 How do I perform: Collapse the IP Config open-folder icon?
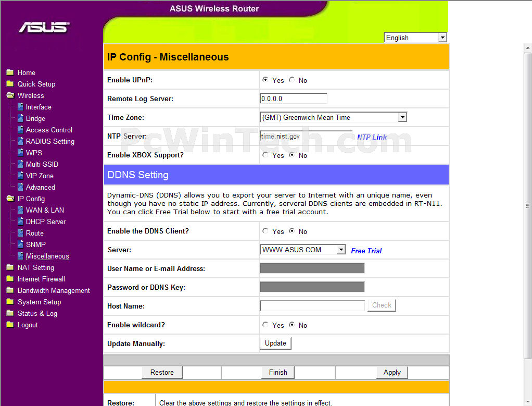point(10,199)
